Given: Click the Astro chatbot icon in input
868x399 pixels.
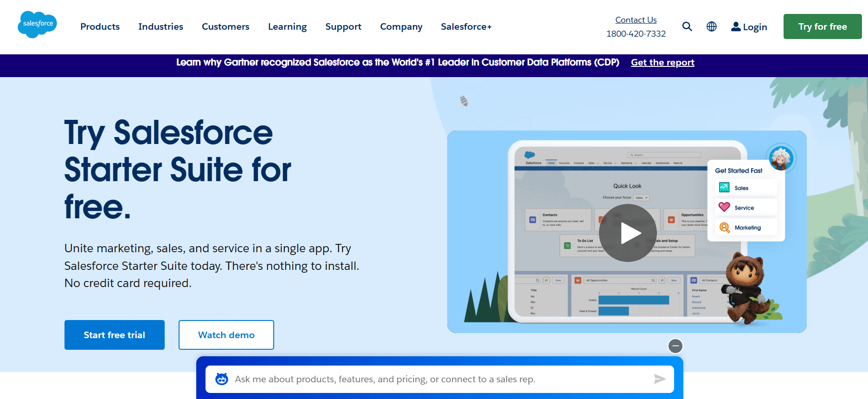Looking at the screenshot, I should point(222,379).
